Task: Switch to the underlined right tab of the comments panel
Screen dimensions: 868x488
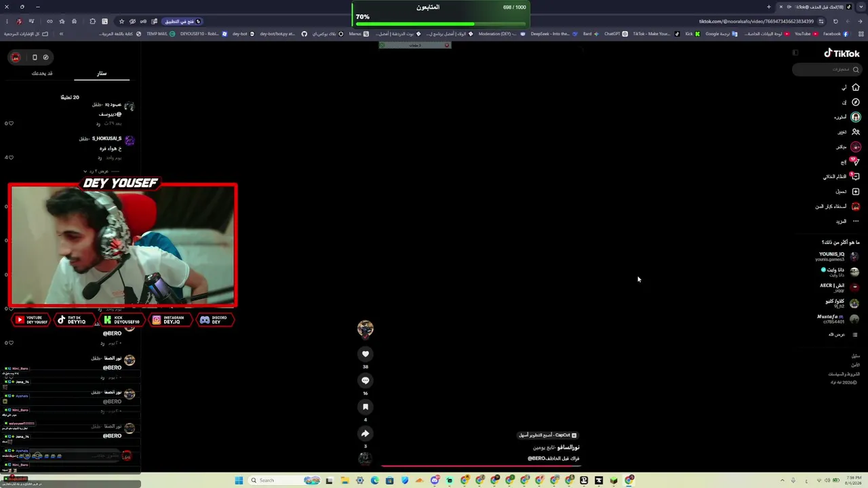Action: (101, 73)
